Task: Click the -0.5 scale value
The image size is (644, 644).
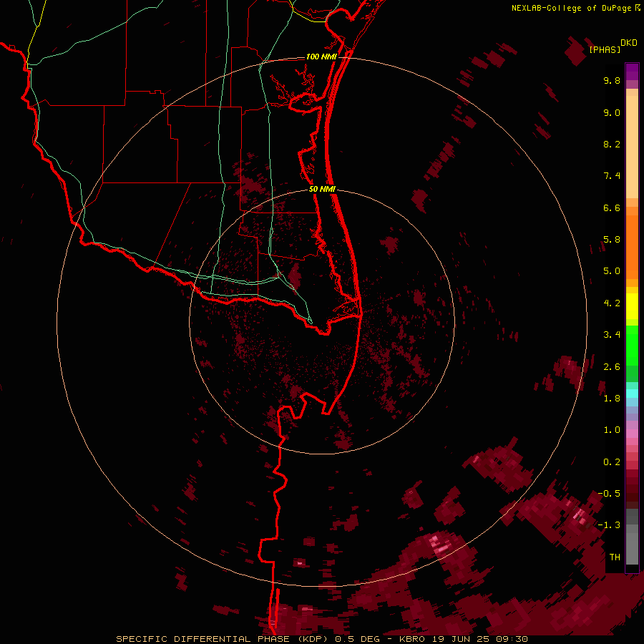Action: (609, 493)
